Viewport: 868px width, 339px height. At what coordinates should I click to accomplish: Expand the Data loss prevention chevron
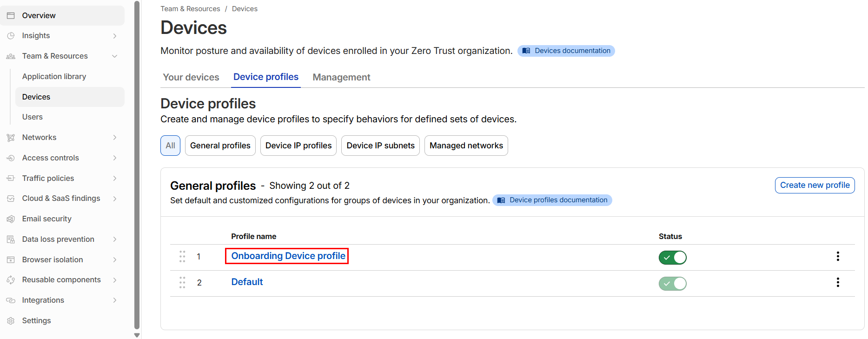point(114,239)
